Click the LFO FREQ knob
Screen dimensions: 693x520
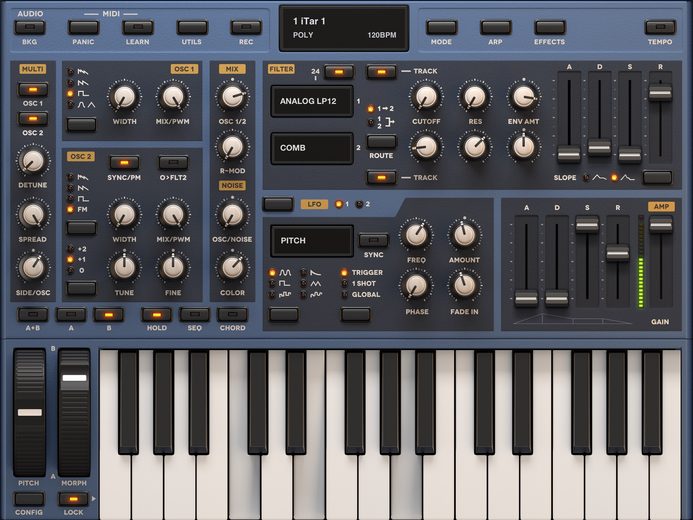pos(416,235)
